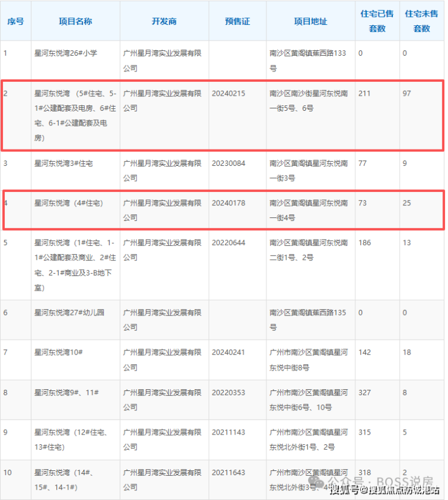Select address 南沙区黄阁镇蕉西路133号
448x500 pixels.
[x=308, y=61]
